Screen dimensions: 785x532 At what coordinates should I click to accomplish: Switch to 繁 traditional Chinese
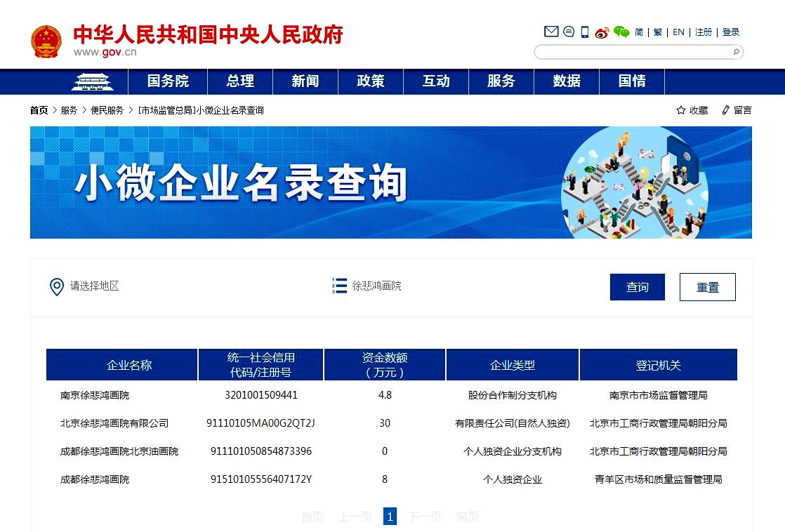click(x=658, y=32)
